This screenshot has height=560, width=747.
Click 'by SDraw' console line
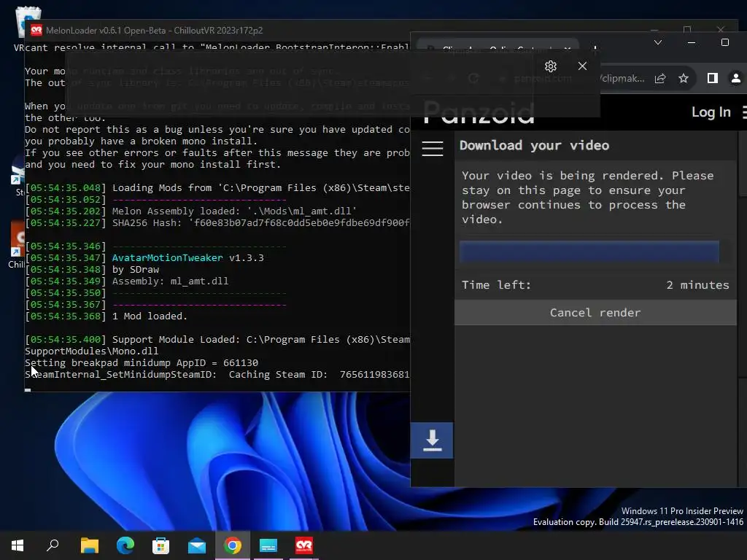(x=135, y=270)
